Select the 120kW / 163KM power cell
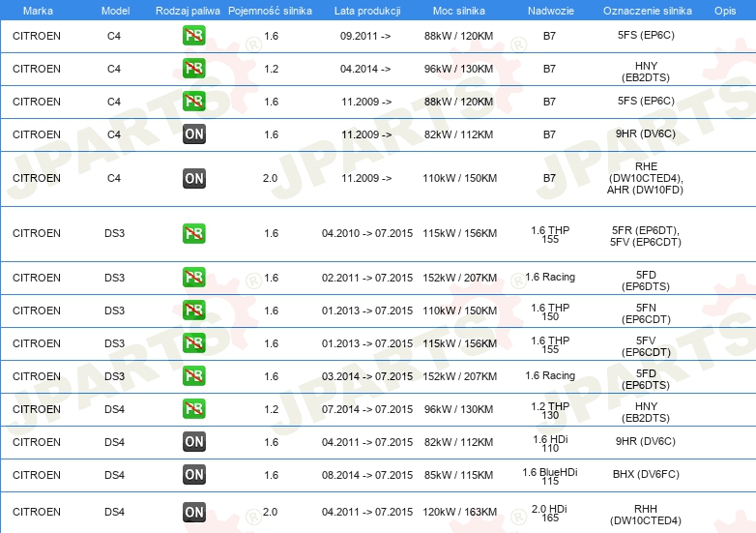756x533 pixels. point(460,512)
